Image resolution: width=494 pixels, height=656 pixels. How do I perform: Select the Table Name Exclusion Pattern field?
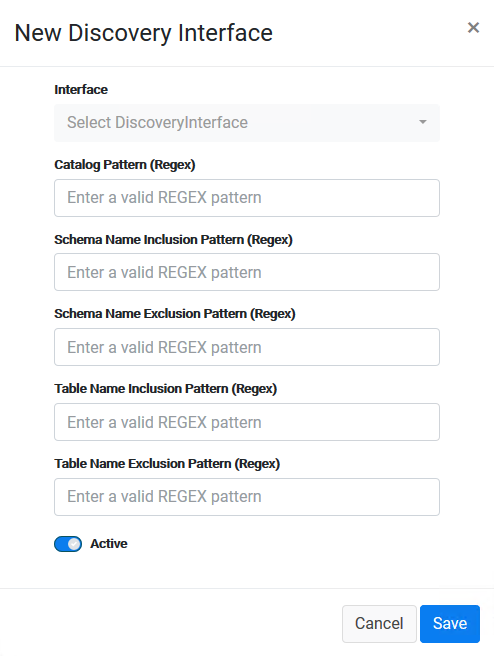[247, 497]
